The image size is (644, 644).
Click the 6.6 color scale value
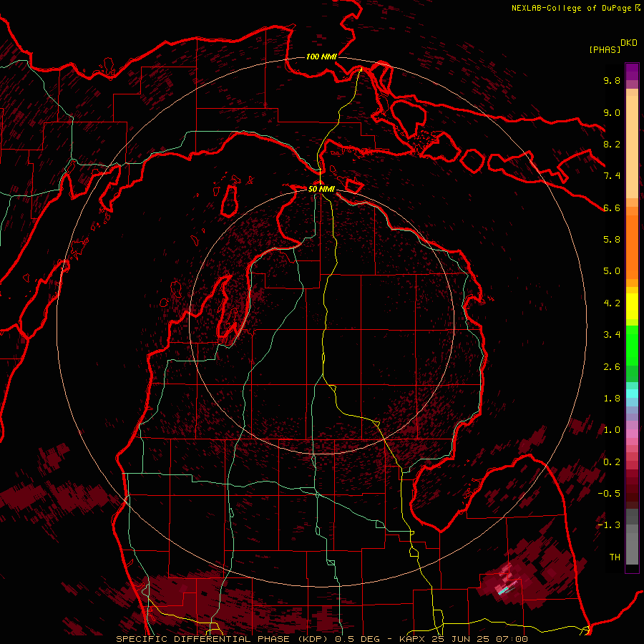[612, 208]
